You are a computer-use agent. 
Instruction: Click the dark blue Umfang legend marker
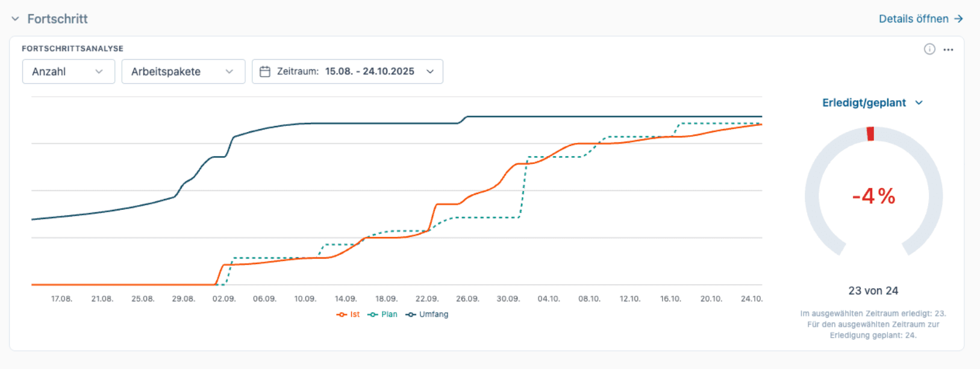coord(411,315)
